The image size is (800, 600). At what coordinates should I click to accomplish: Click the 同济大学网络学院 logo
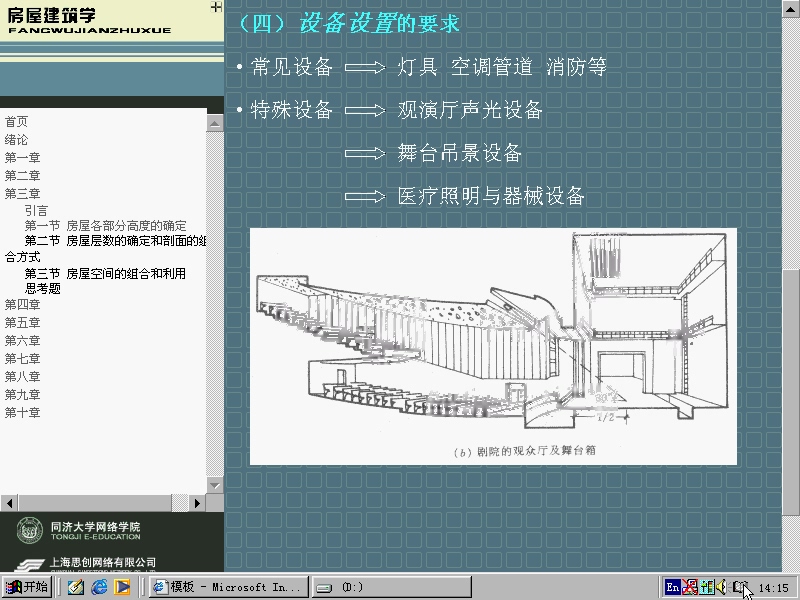[79, 531]
